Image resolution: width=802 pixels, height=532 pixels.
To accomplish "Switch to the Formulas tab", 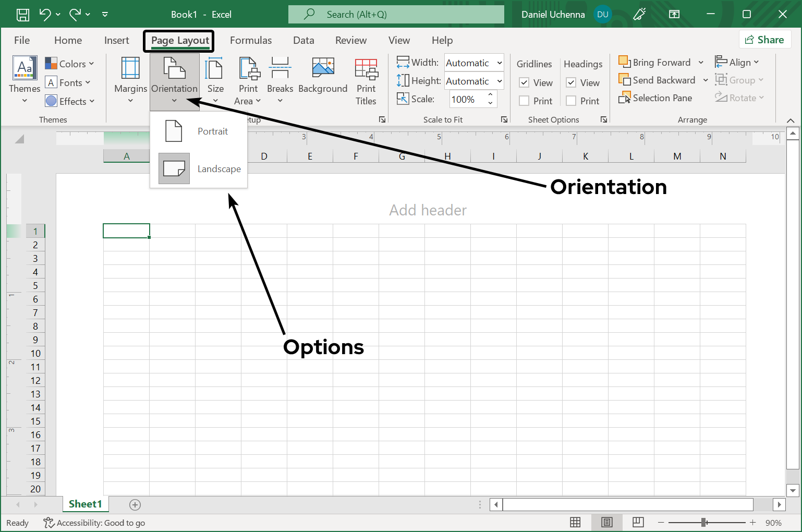I will [251, 40].
